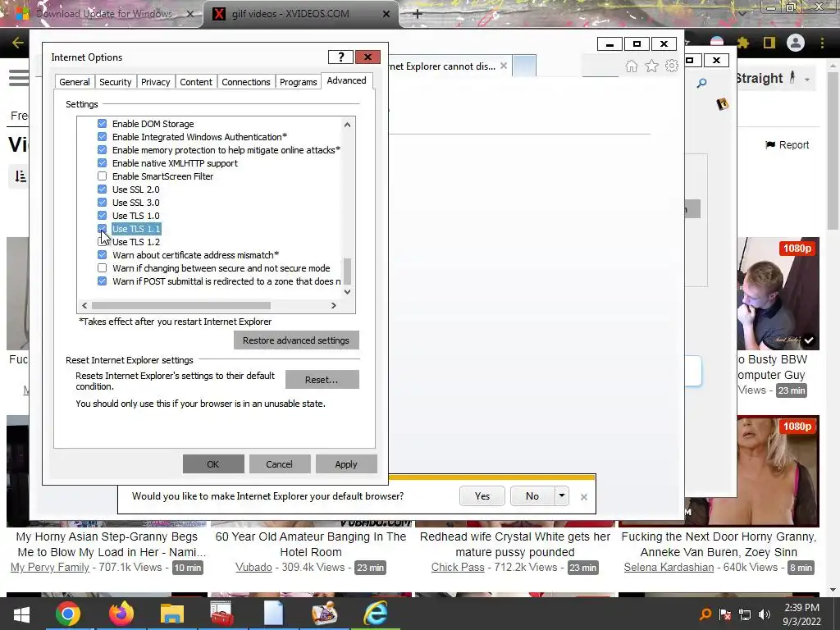
Task: Open Chrome side panel icon
Action: tap(769, 43)
